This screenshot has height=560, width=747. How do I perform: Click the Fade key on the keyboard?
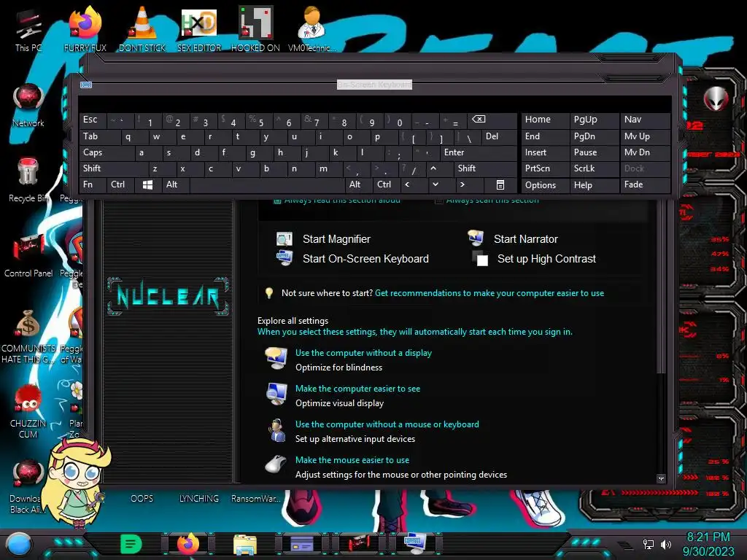point(645,184)
